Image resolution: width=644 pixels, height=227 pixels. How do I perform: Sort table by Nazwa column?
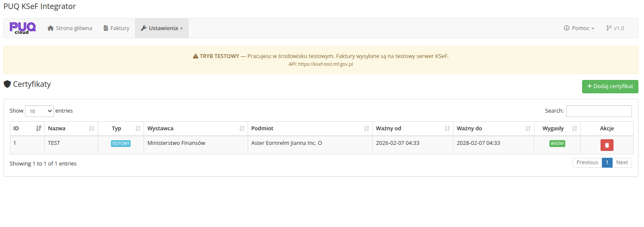(x=71, y=129)
